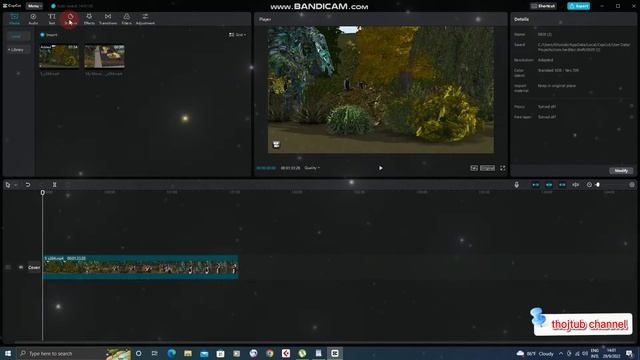The width and height of the screenshot is (640, 360).
Task: Click the info icon next to Proxy
Action: click(x=631, y=106)
